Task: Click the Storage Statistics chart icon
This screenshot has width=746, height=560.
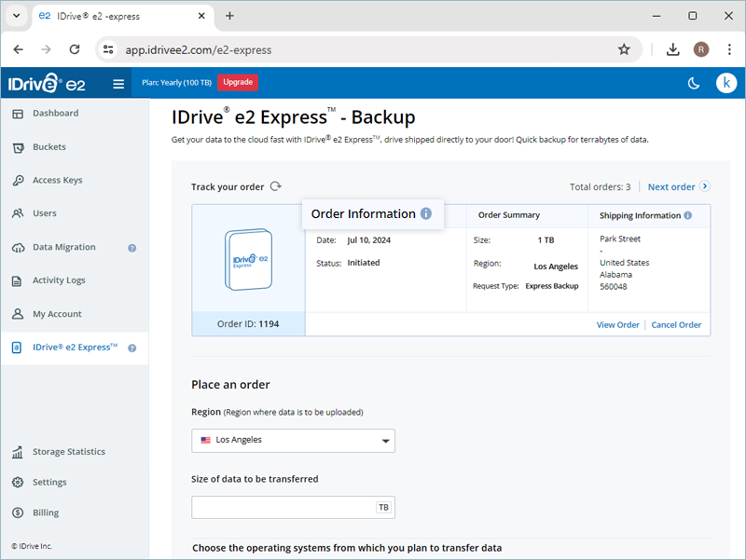Action: 17,452
